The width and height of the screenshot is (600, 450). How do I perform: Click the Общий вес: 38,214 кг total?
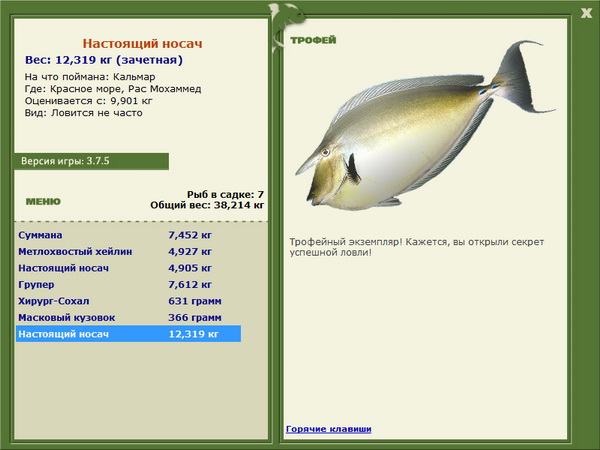point(207,205)
